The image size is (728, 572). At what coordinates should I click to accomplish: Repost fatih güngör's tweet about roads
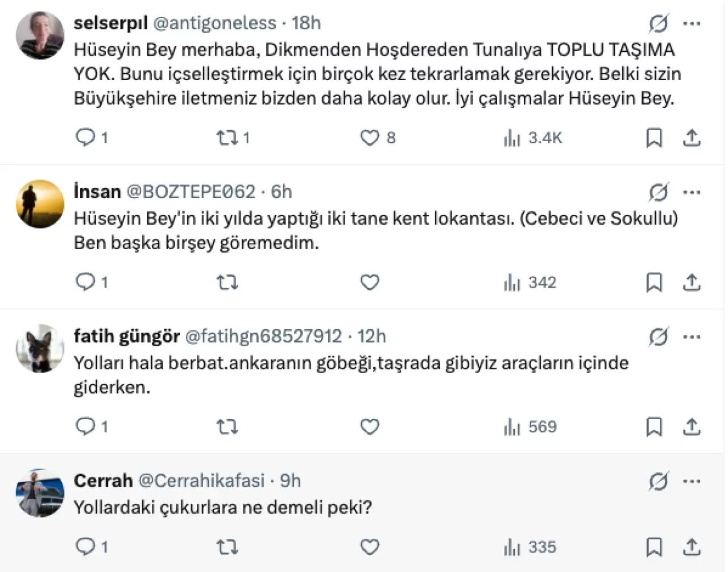pyautogui.click(x=227, y=427)
